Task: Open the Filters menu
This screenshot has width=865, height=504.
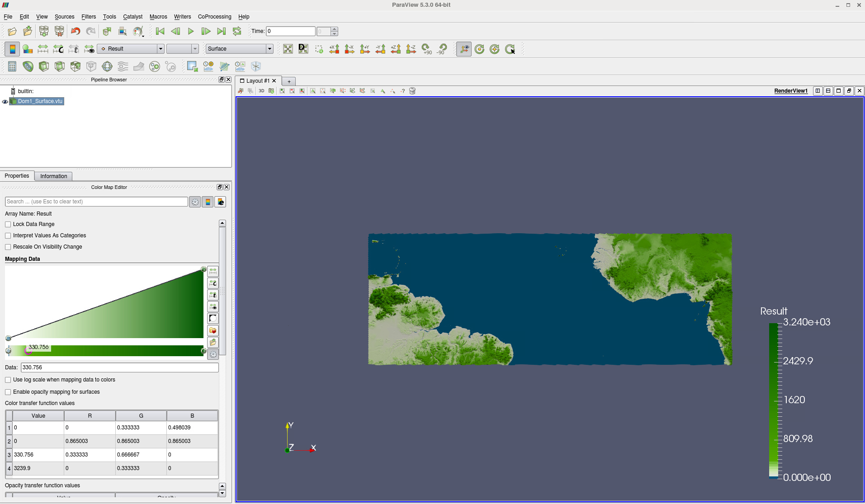Action: tap(89, 17)
